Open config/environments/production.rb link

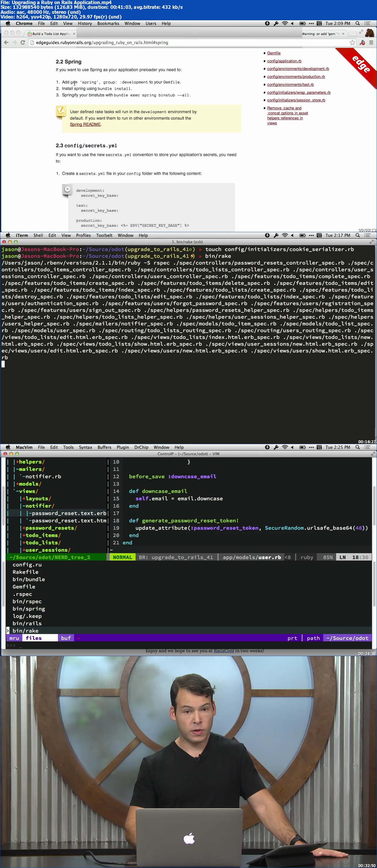296,76
